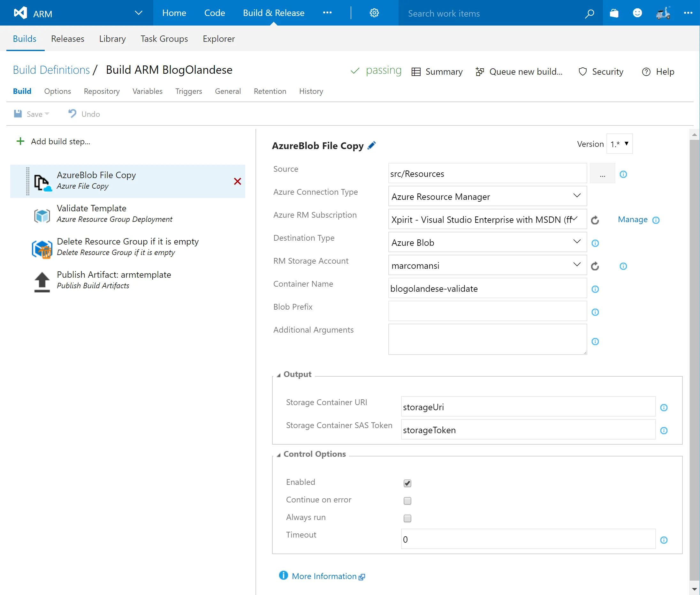Click the pencil icon to rename AzureBlob File Copy
Image resolution: width=700 pixels, height=595 pixels.
pyautogui.click(x=372, y=145)
